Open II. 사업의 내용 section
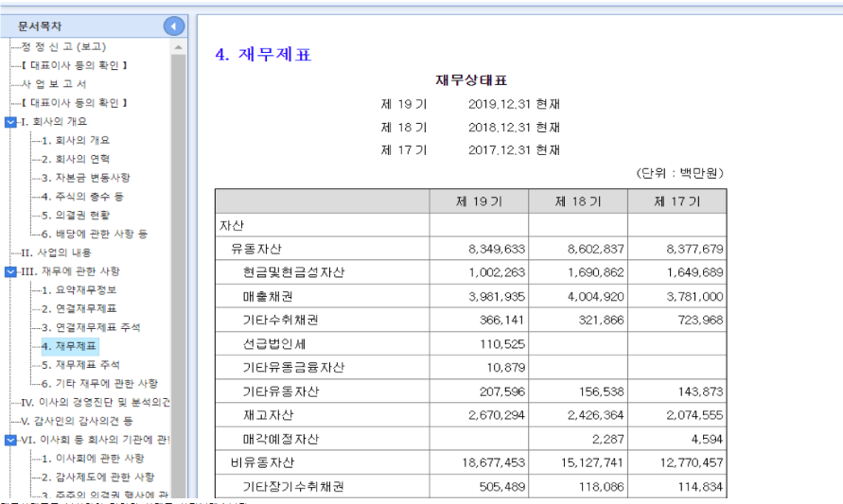The image size is (843, 504). [x=56, y=252]
